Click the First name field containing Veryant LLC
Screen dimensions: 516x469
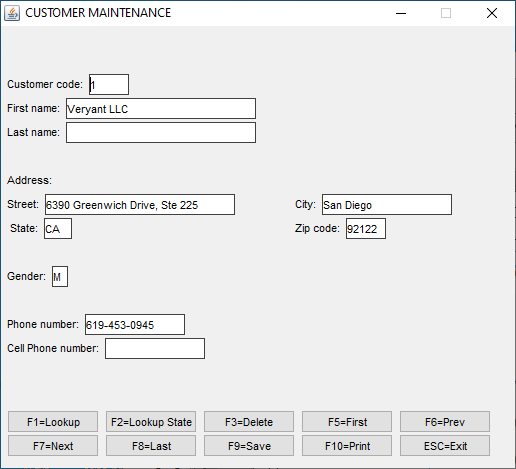[x=161, y=109]
